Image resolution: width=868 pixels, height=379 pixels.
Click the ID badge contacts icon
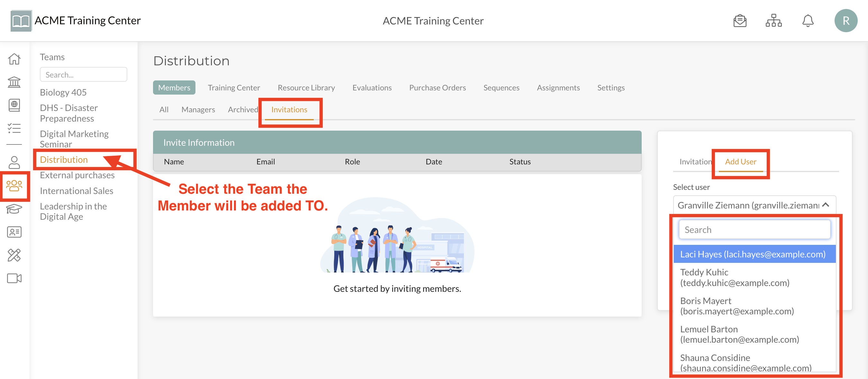coord(14,232)
